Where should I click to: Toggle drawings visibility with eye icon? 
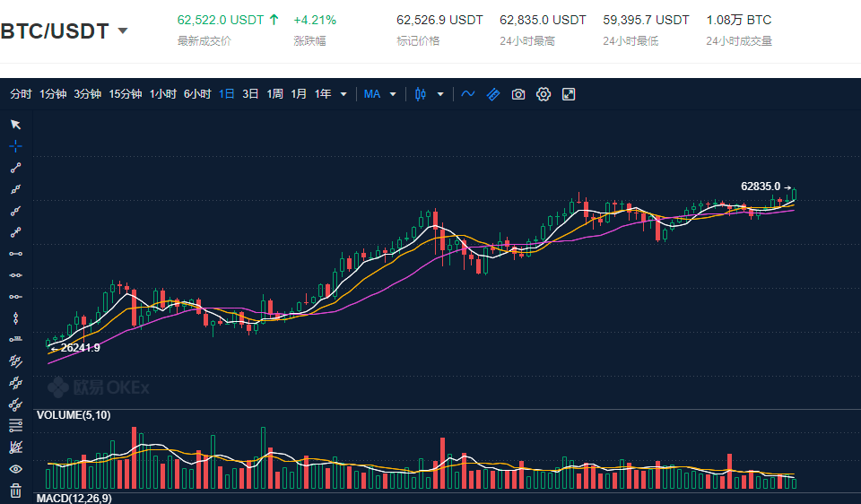tap(15, 468)
